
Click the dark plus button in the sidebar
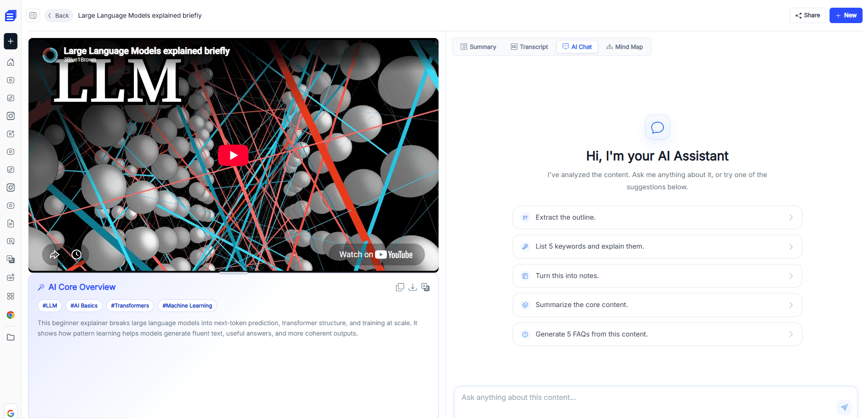(10, 41)
